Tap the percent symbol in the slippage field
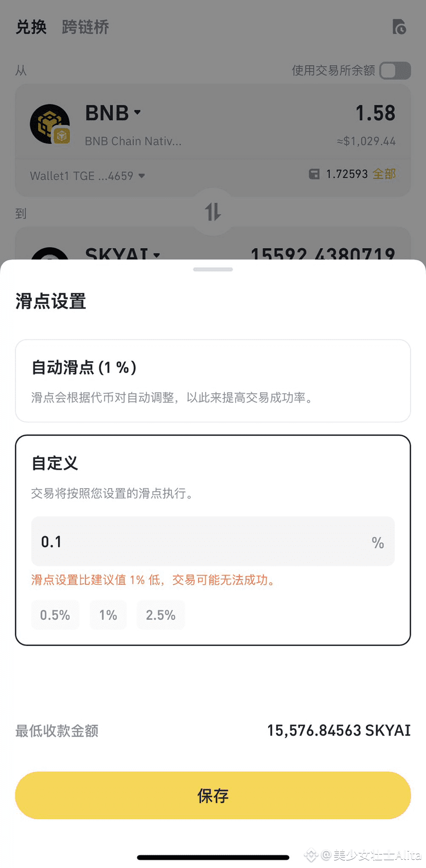The width and height of the screenshot is (426, 868). (378, 543)
